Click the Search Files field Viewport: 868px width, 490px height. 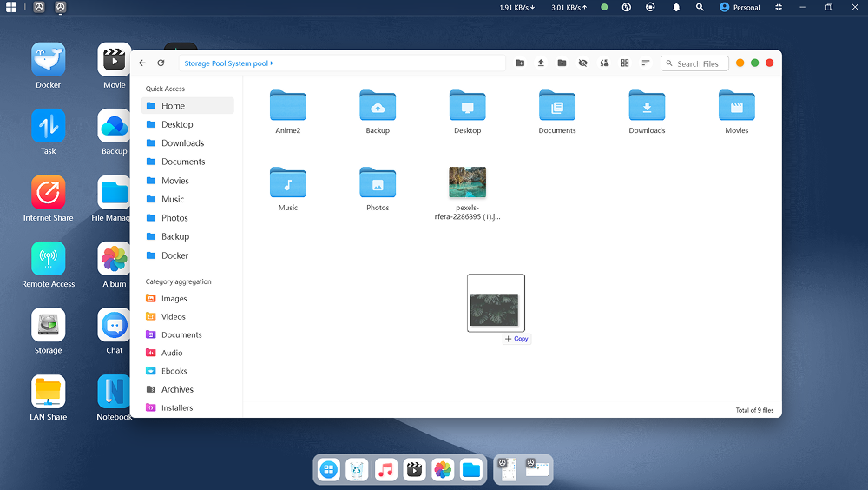coord(698,63)
